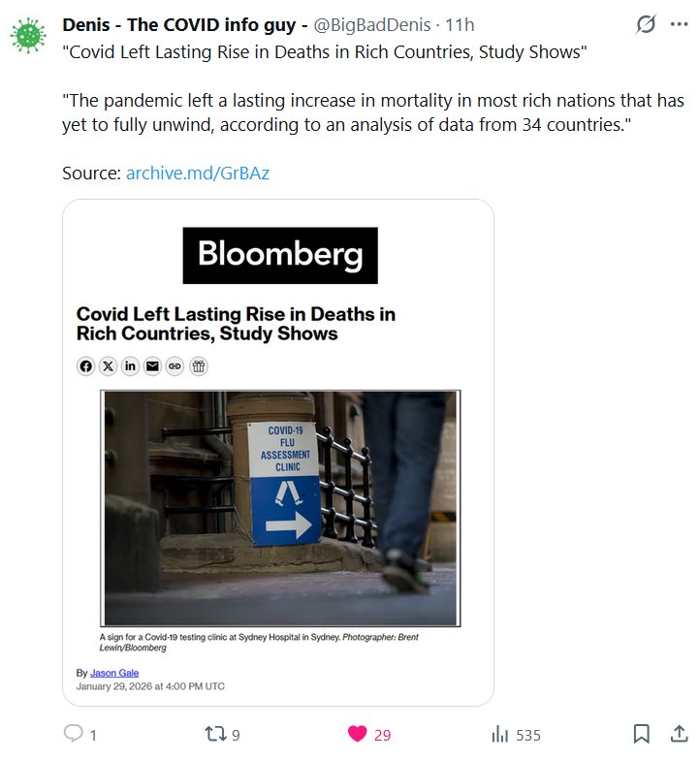Open the @BigBadDenis handle
Viewport: 700px width, 760px height.
point(372,25)
